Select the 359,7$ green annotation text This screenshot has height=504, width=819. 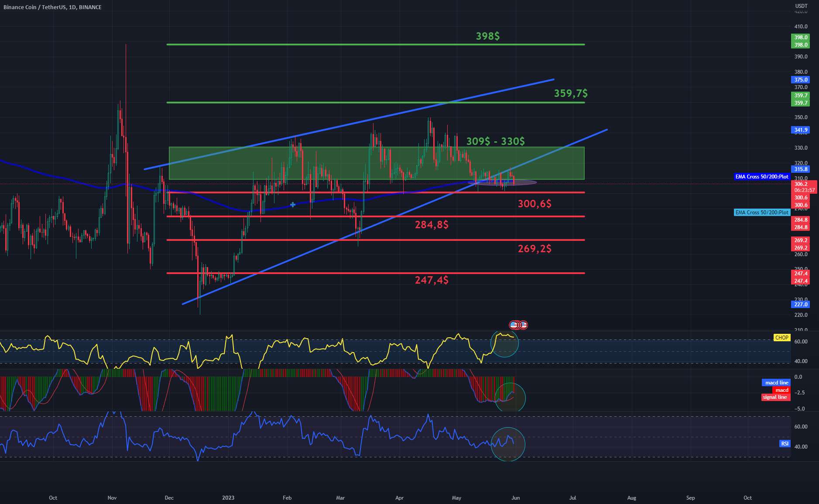tap(571, 93)
